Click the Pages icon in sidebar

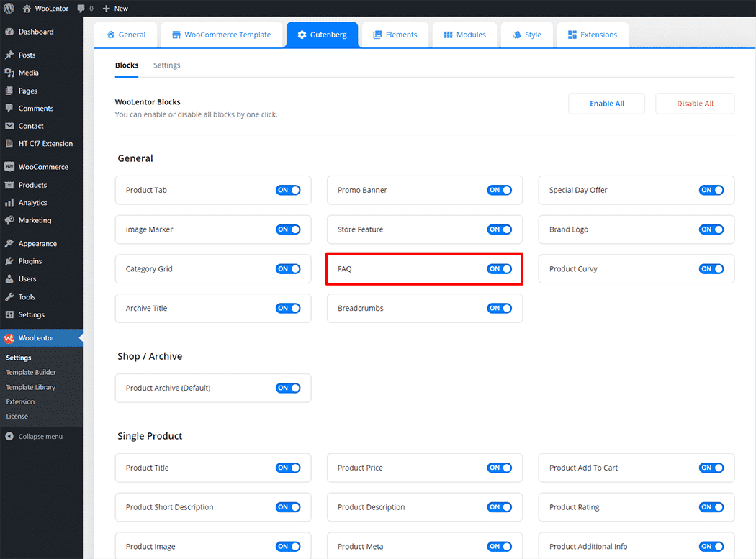(x=9, y=91)
